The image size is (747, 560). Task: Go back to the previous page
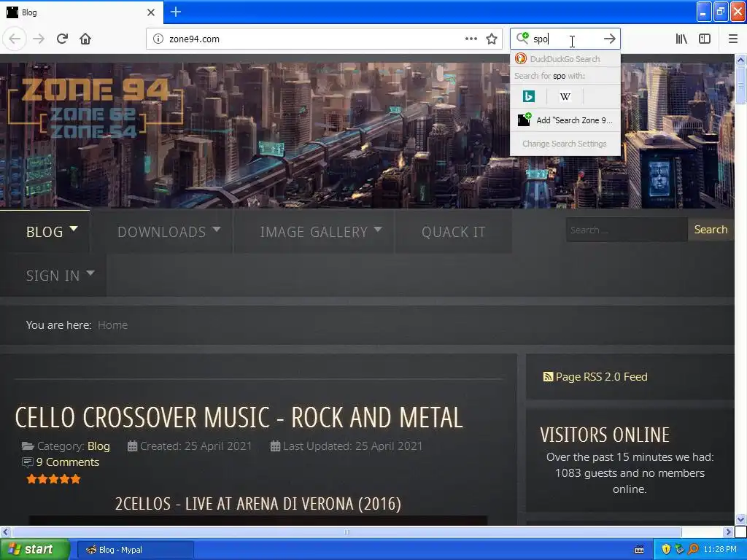point(15,39)
